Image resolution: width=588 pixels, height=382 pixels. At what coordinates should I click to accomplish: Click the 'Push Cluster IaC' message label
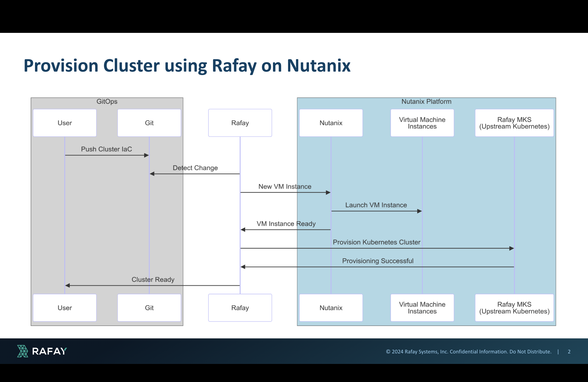coord(107,149)
